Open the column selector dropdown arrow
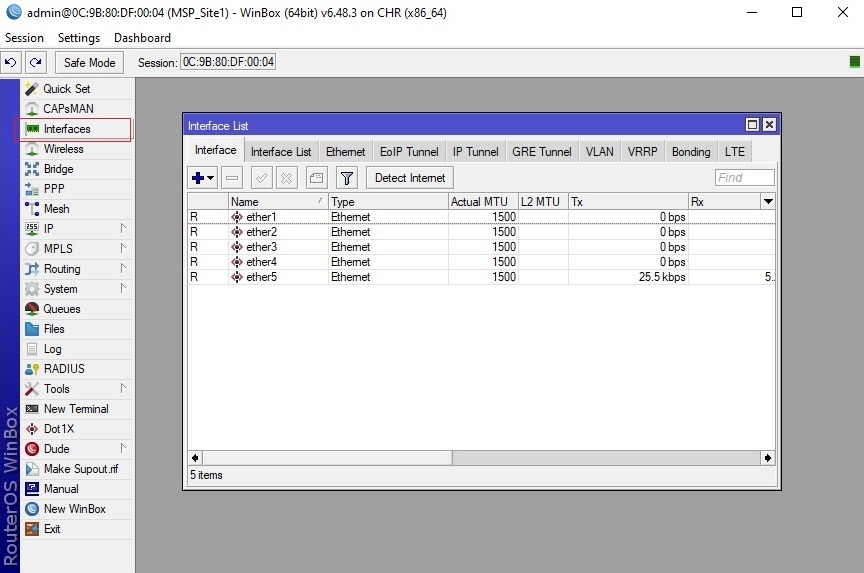The image size is (864, 573). pos(768,202)
